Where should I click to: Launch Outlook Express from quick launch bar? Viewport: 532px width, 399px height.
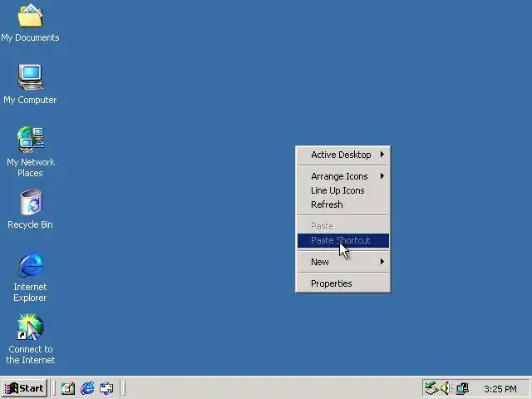point(106,388)
